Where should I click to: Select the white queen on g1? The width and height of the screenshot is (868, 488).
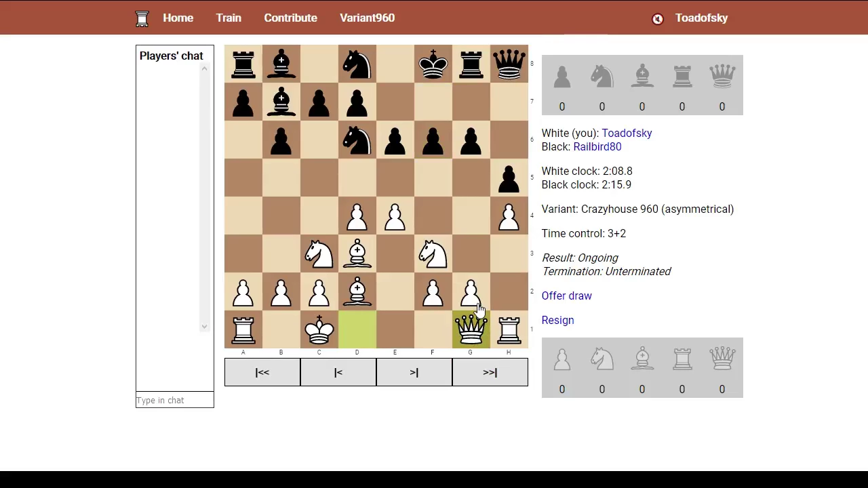471,329
